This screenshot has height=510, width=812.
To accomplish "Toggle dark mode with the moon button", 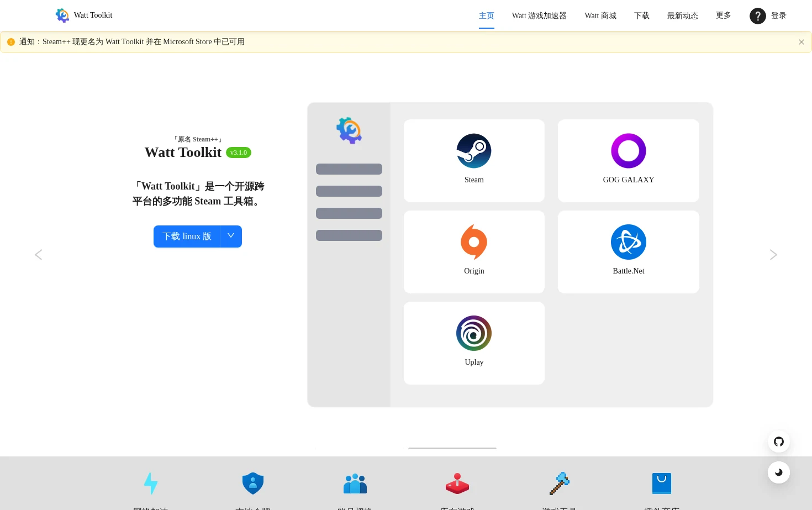I will pyautogui.click(x=779, y=472).
